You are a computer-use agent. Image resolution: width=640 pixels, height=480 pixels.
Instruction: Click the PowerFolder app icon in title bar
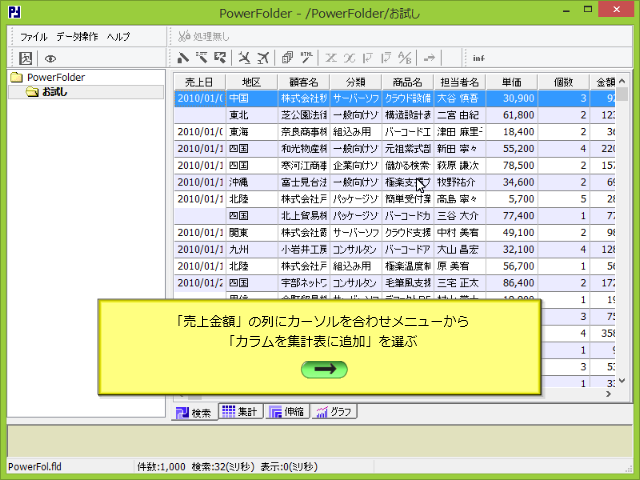pyautogui.click(x=14, y=12)
